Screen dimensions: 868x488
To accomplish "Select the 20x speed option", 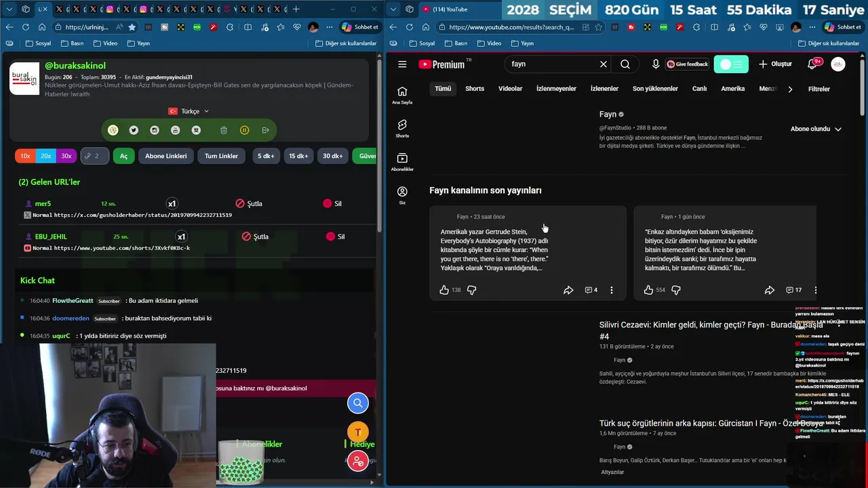I will (45, 156).
